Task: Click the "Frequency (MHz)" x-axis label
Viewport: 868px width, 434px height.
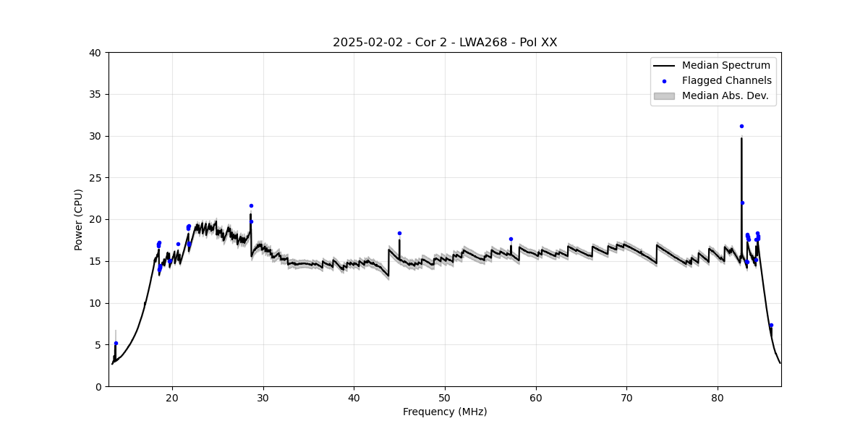Action: pyautogui.click(x=445, y=412)
